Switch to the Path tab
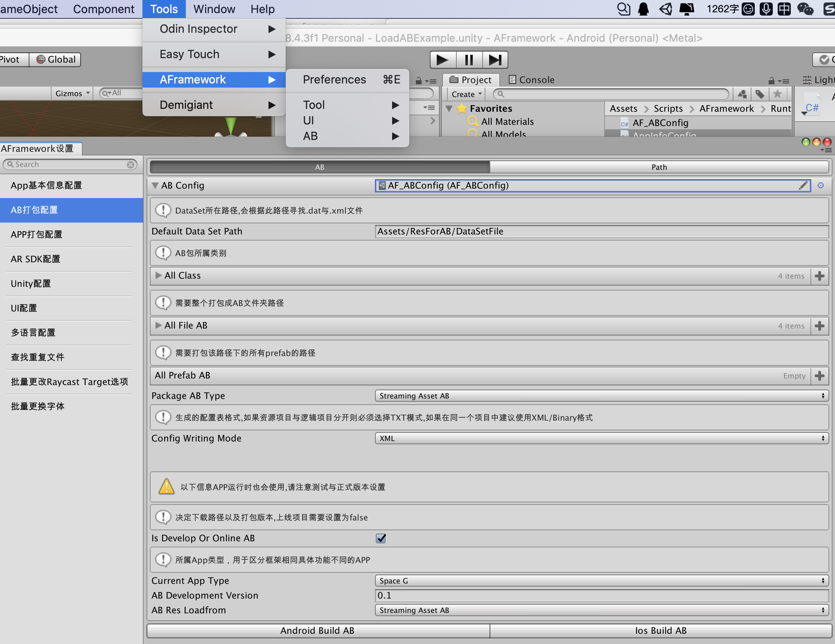Screen dimensions: 835x644 [659, 167]
